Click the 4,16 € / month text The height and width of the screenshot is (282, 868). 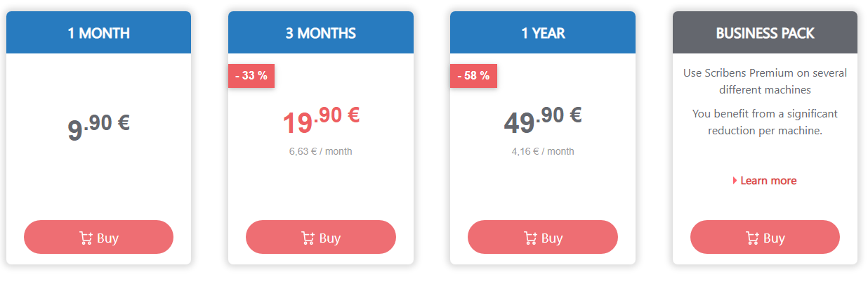pos(543,151)
